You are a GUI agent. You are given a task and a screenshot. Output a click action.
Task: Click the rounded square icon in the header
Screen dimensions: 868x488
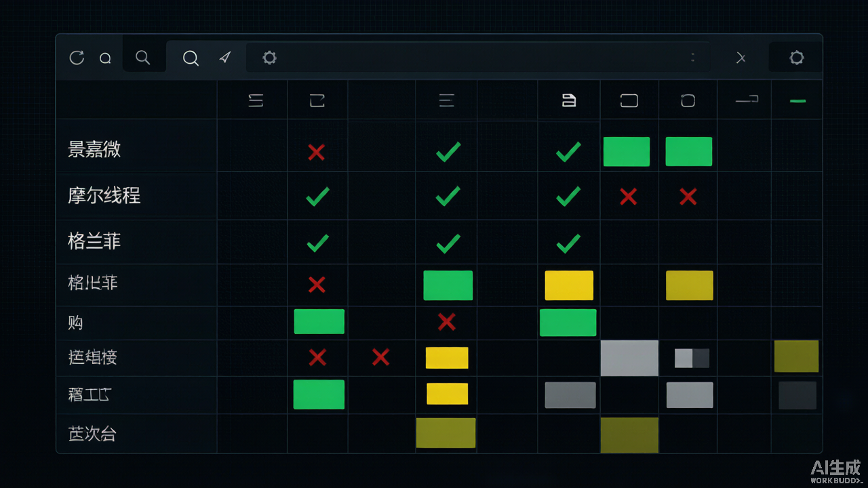click(x=688, y=101)
